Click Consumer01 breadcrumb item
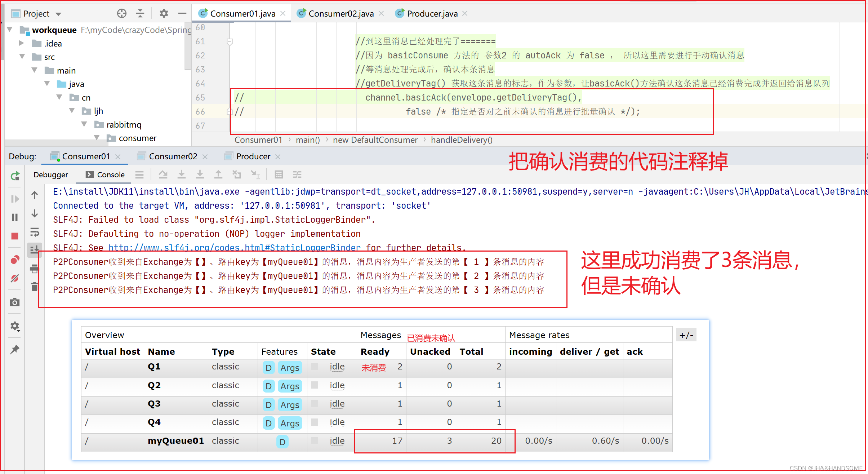868x474 pixels. (x=258, y=140)
